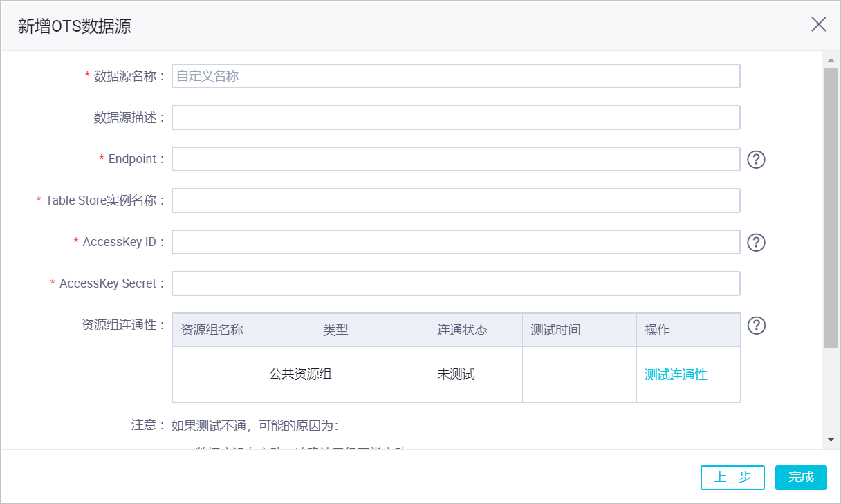Focus the 数据源描述 input field
The height and width of the screenshot is (504, 841).
click(x=456, y=118)
